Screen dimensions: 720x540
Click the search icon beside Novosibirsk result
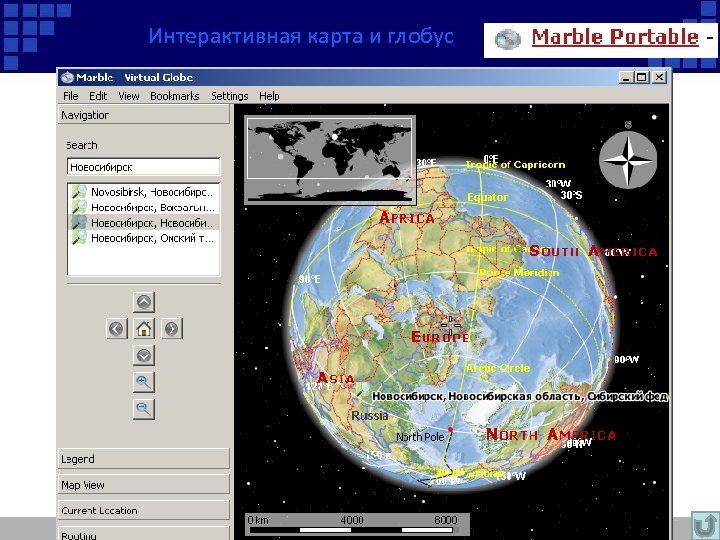[79, 192]
